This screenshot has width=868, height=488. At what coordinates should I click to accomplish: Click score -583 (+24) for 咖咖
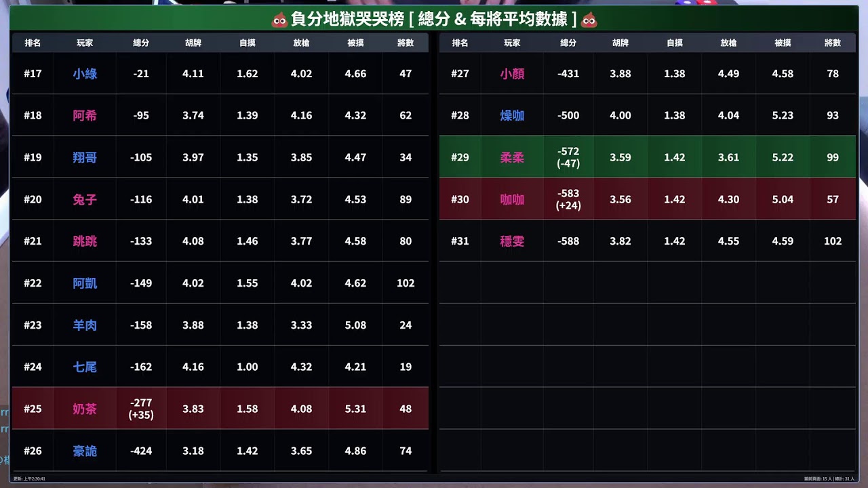click(568, 199)
